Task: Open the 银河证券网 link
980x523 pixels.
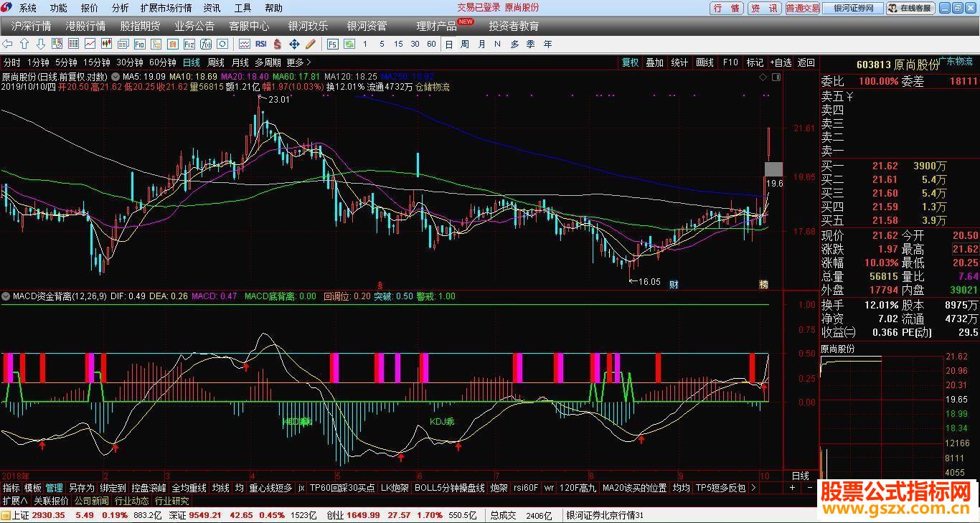Action: [x=853, y=8]
